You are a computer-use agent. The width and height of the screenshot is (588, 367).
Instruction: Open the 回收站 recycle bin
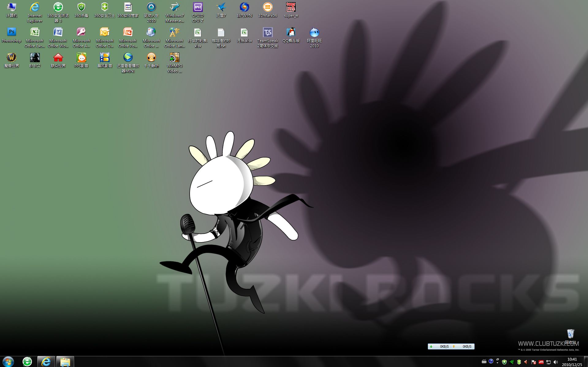pos(570,337)
